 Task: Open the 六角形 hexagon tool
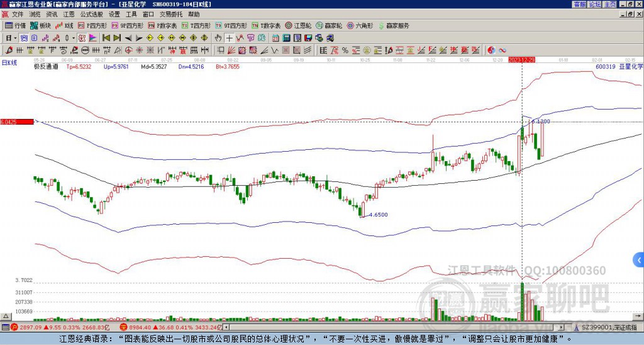[x=360, y=25]
